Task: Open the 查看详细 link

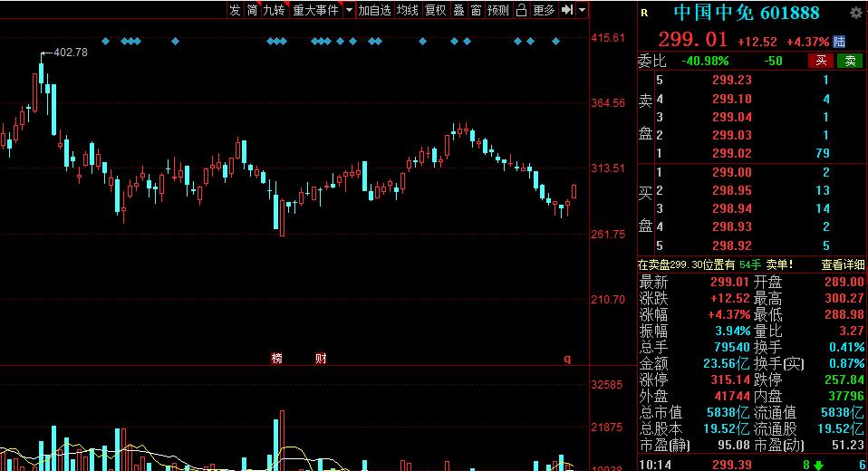Action: 843,265
